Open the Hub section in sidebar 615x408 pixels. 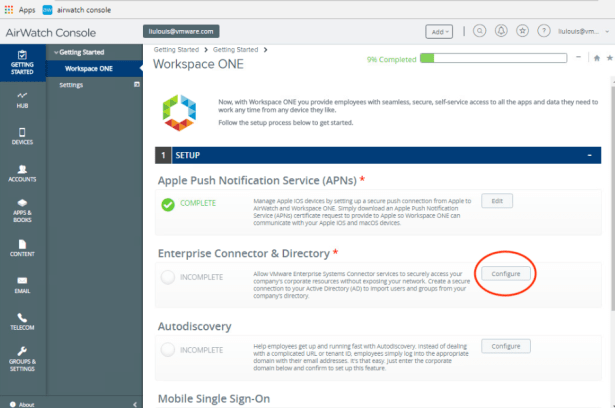[21, 99]
